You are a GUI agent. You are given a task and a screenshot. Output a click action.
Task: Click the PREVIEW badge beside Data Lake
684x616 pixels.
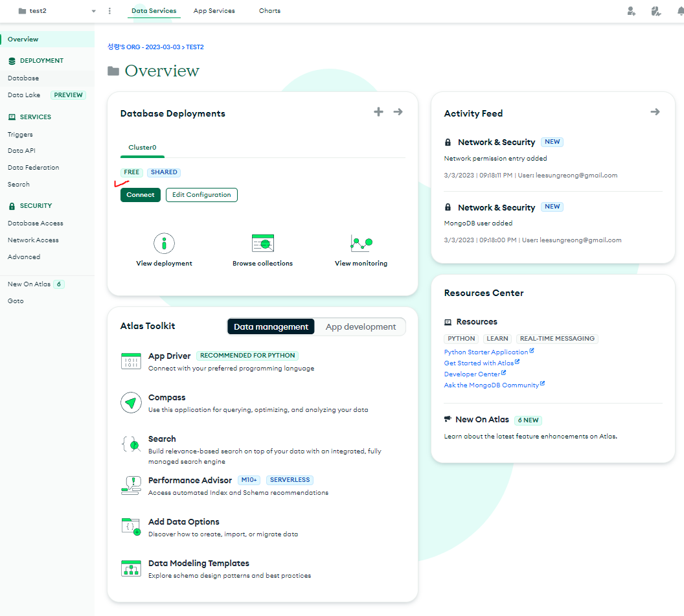coord(68,95)
